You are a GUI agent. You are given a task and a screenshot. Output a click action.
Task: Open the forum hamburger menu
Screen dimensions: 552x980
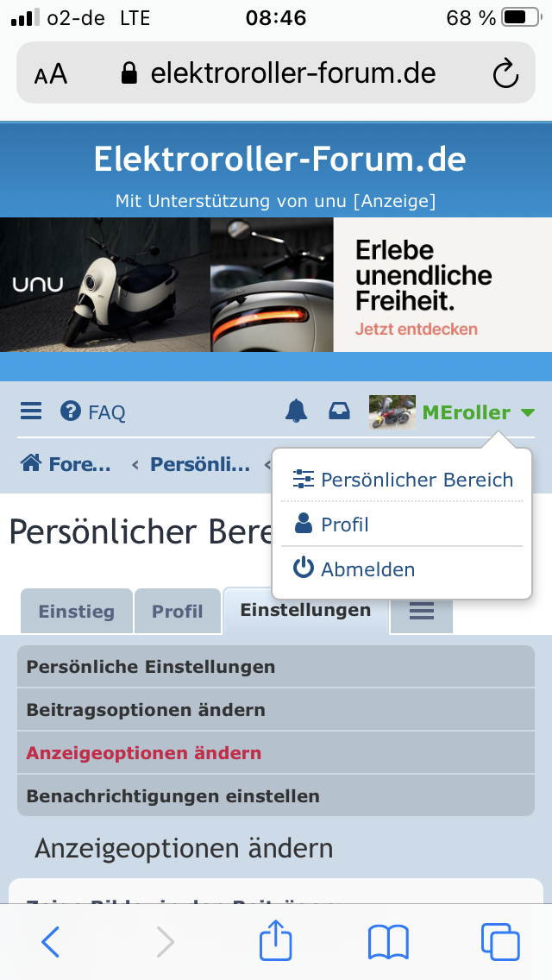(31, 411)
